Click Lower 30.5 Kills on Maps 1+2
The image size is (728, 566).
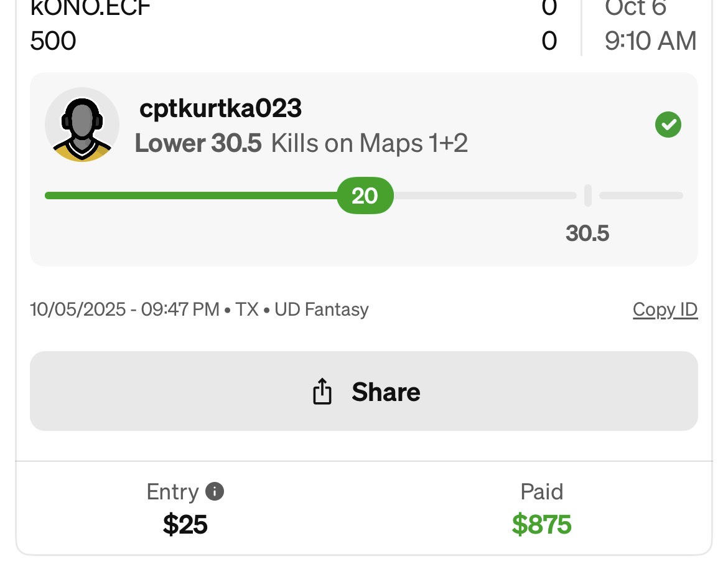(301, 144)
